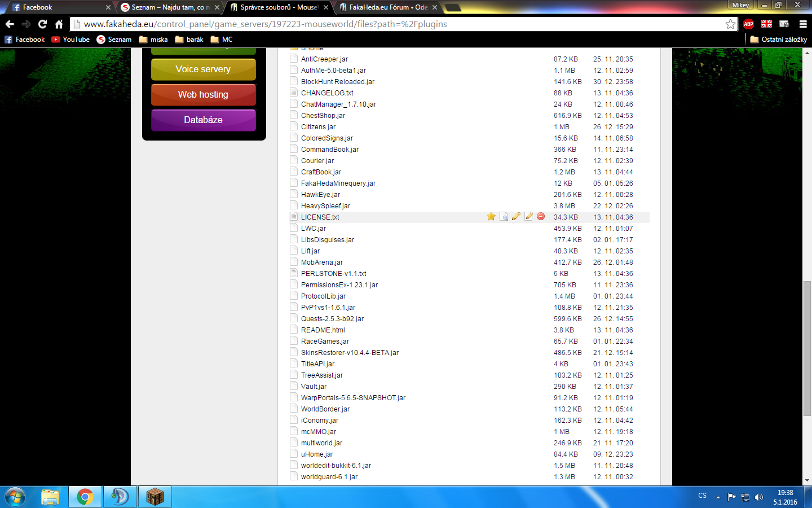Click the plain pencil rename icon for LICENSE.txt
Image resolution: width=812 pixels, height=508 pixels.
[x=516, y=217]
